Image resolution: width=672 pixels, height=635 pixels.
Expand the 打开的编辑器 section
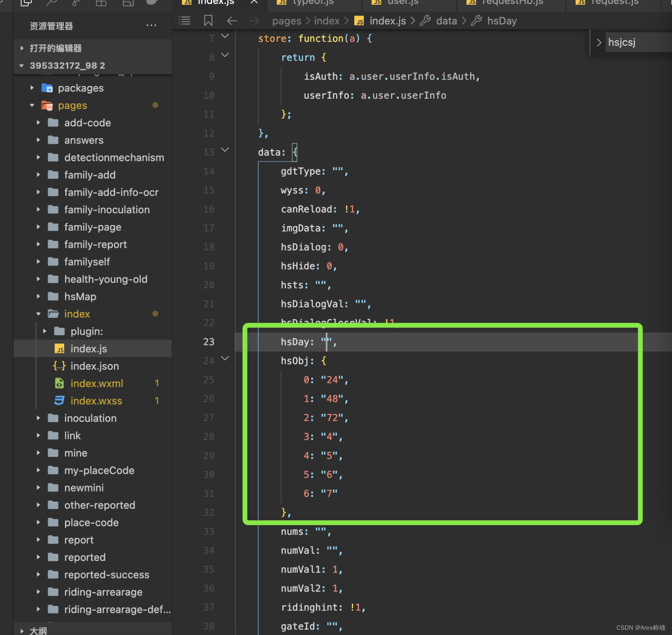pos(22,48)
